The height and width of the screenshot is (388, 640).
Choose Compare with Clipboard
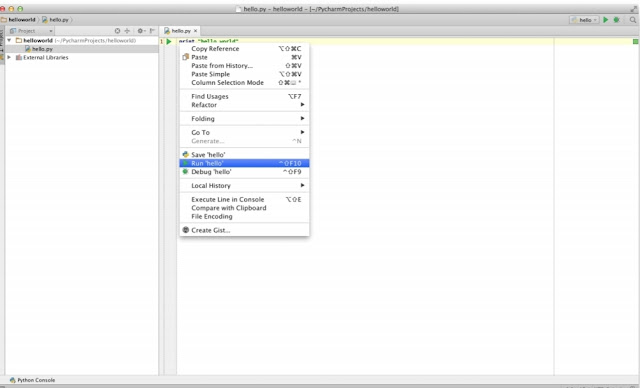point(244,208)
